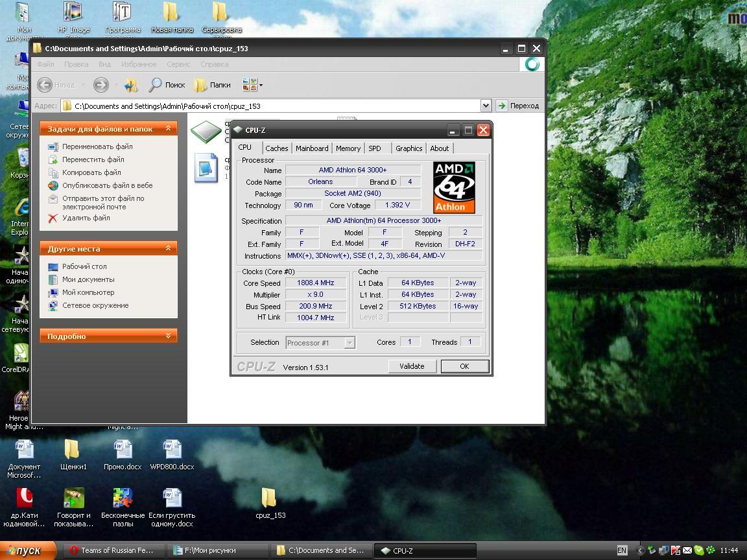Open the Новая папка desktop folder
This screenshot has height=560, width=747.
(x=171, y=18)
